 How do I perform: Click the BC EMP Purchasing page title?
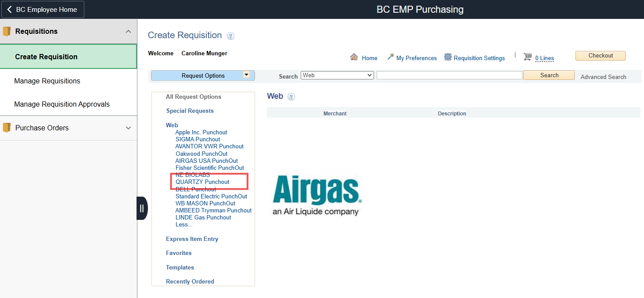point(420,9)
